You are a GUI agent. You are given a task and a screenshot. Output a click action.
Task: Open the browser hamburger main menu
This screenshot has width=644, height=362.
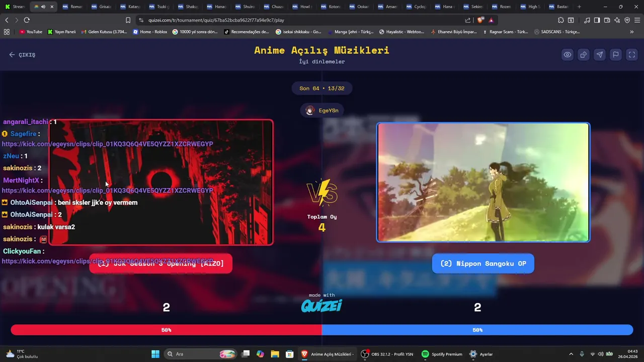pos(637,20)
